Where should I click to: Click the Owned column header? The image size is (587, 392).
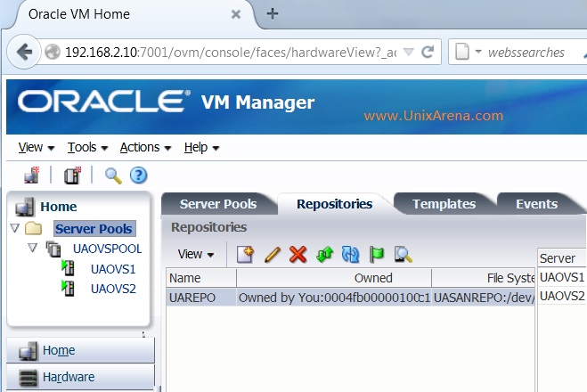pos(334,278)
